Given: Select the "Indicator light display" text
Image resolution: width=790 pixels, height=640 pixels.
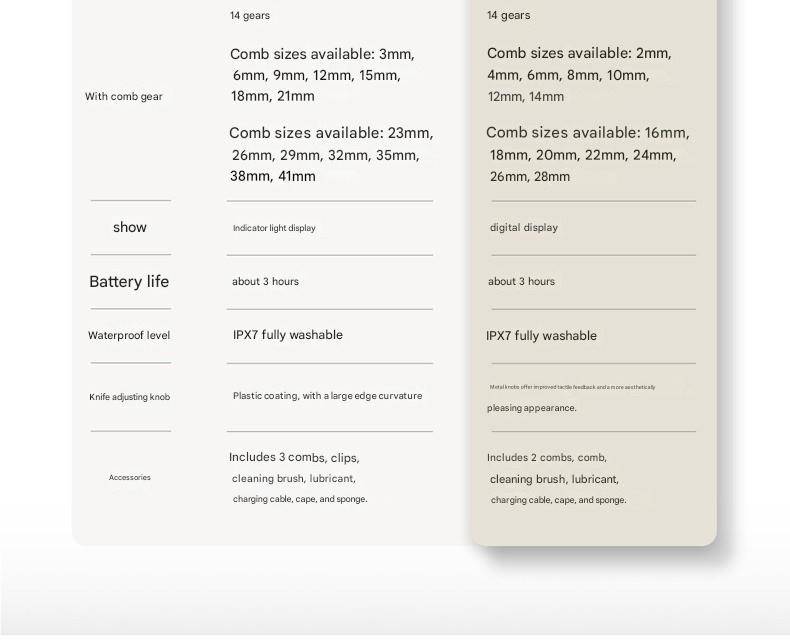Looking at the screenshot, I should tap(274, 228).
